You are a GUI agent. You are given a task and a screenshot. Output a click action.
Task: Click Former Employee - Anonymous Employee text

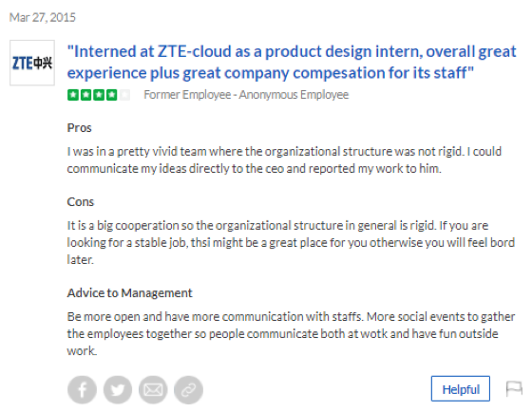pyautogui.click(x=246, y=95)
